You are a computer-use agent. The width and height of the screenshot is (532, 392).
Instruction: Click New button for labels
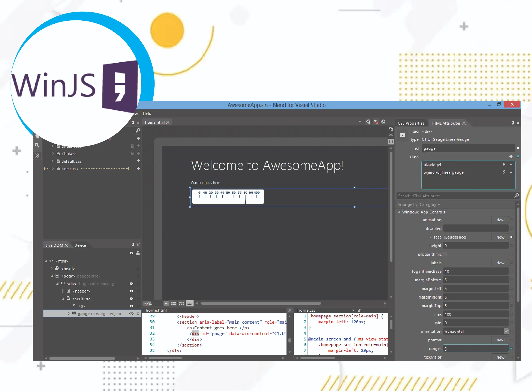pos(500,263)
